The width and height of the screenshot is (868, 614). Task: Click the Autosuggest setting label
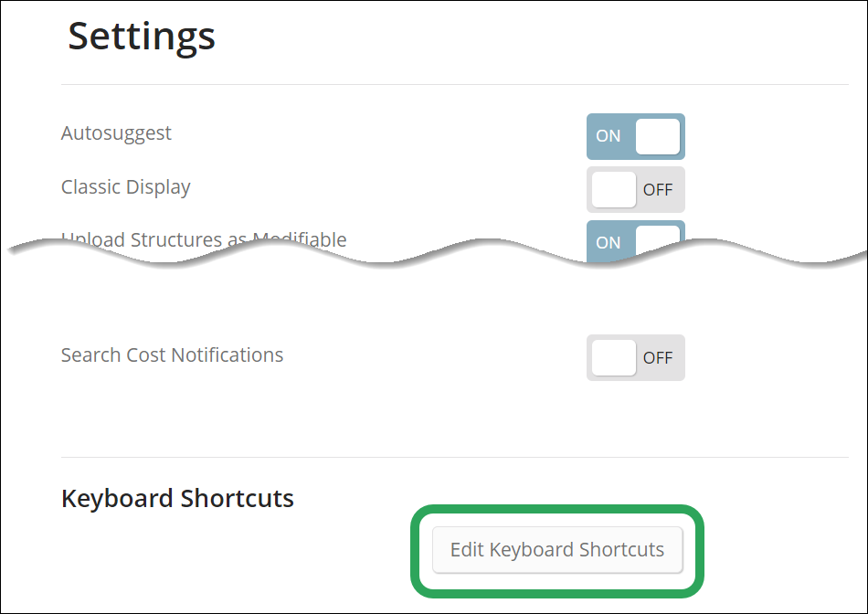(x=116, y=133)
